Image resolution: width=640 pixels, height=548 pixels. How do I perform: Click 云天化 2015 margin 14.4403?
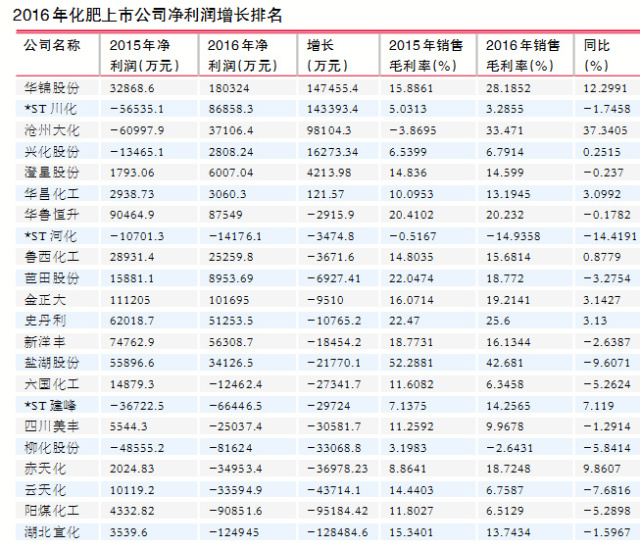[x=411, y=490]
